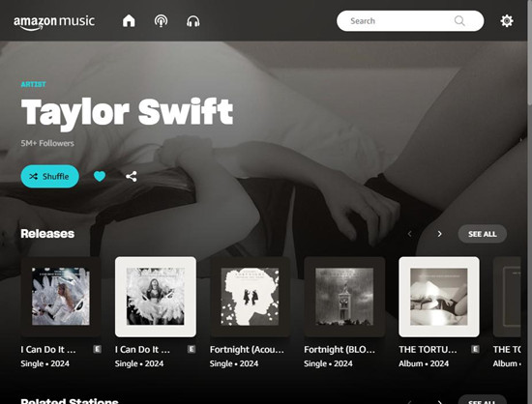Image resolution: width=532 pixels, height=404 pixels.
Task: Click the magnifying glass search icon
Action: pyautogui.click(x=459, y=20)
